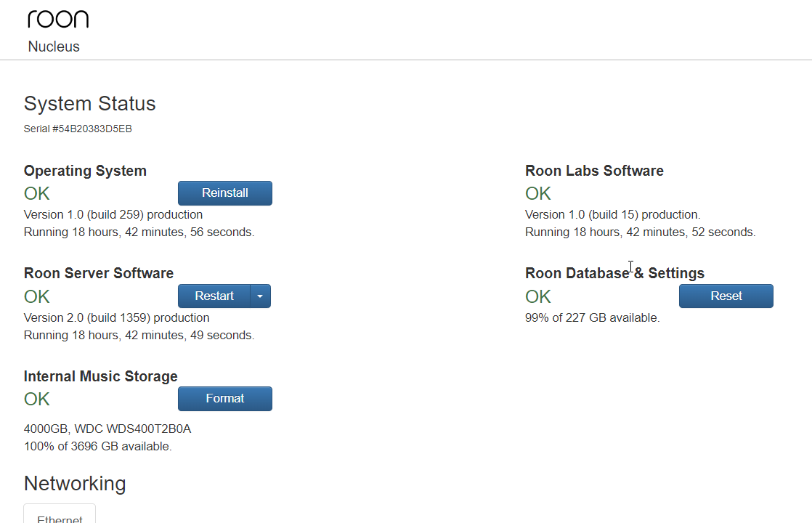
Task: Click the OK status beside Internal Music Storage
Action: tap(36, 398)
